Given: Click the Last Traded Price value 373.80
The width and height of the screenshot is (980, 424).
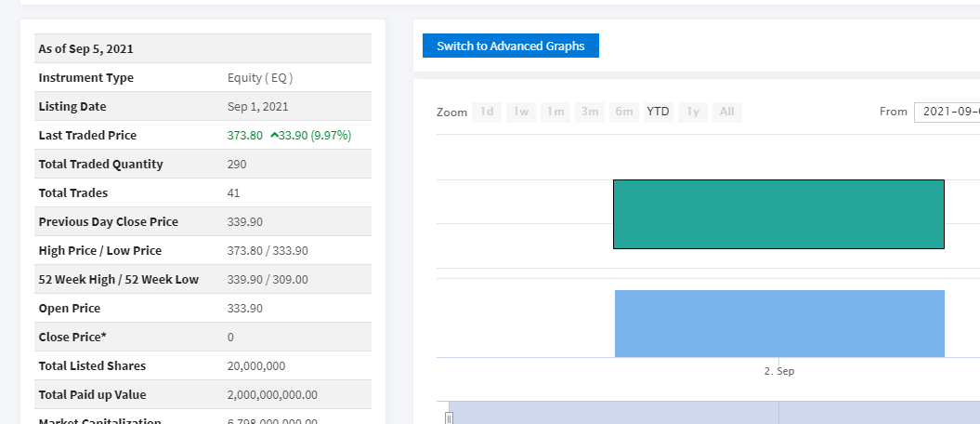Looking at the screenshot, I should (245, 136).
